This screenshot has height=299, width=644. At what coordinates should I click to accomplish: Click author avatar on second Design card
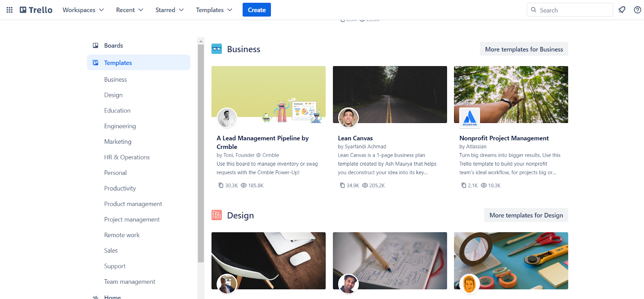point(348,284)
